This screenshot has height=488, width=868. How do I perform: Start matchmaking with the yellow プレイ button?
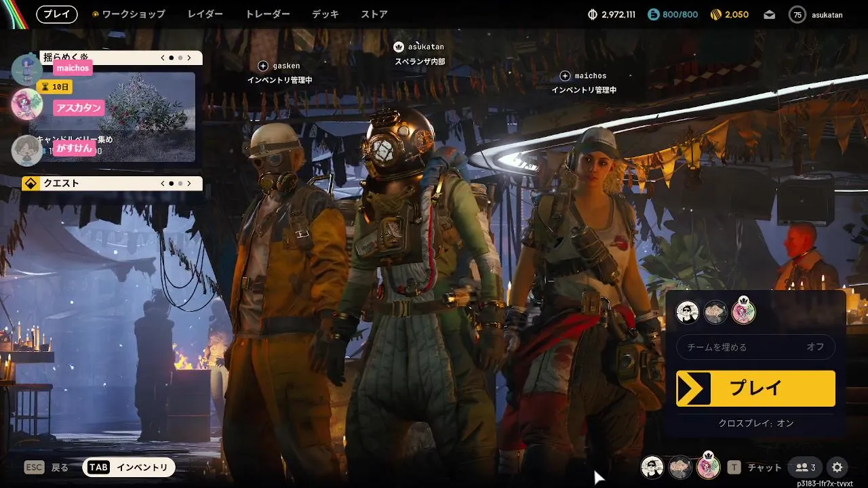[755, 388]
